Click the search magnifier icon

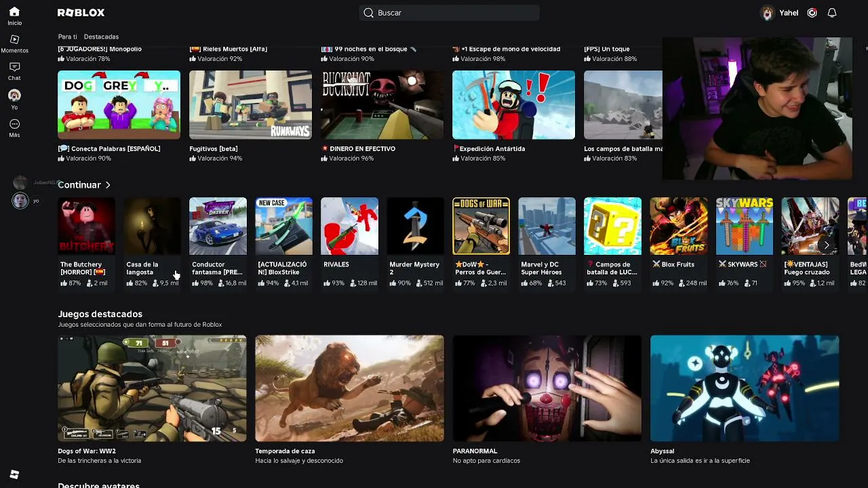[x=368, y=13]
